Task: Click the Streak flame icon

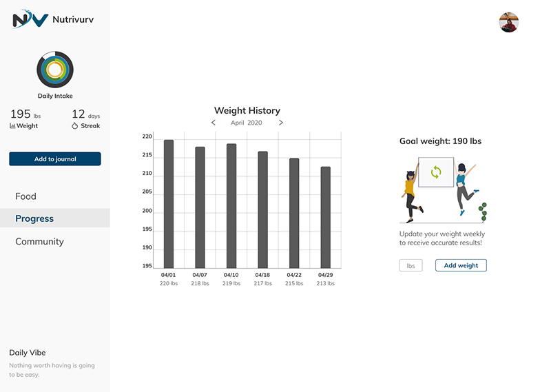Action: click(74, 125)
